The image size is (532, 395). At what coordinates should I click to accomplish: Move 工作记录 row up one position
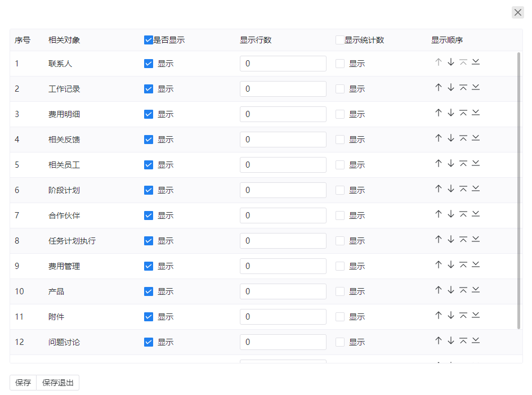pyautogui.click(x=439, y=87)
